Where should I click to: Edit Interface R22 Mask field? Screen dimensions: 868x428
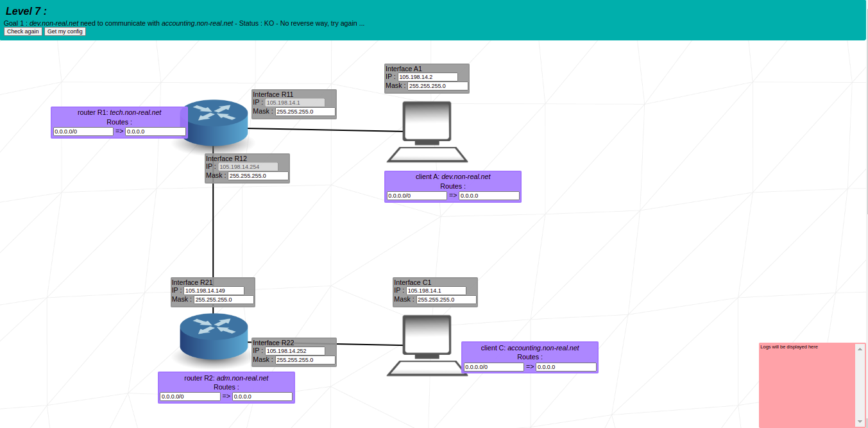(305, 360)
